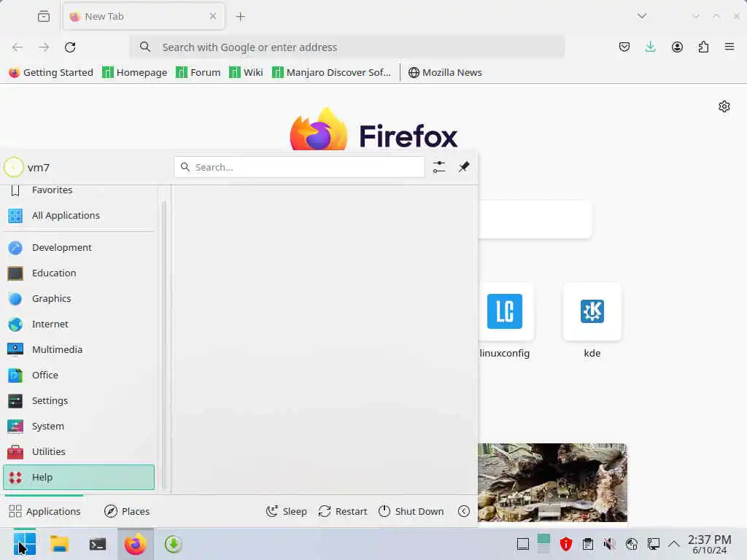Screen dimensions: 747x560
Task: Select All Applications category
Action: pos(79,216)
